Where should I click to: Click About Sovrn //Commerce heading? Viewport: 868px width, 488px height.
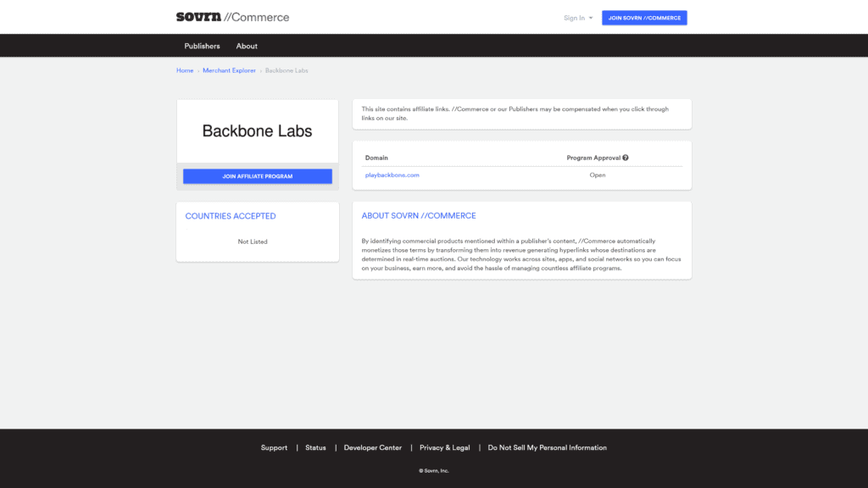pos(419,216)
